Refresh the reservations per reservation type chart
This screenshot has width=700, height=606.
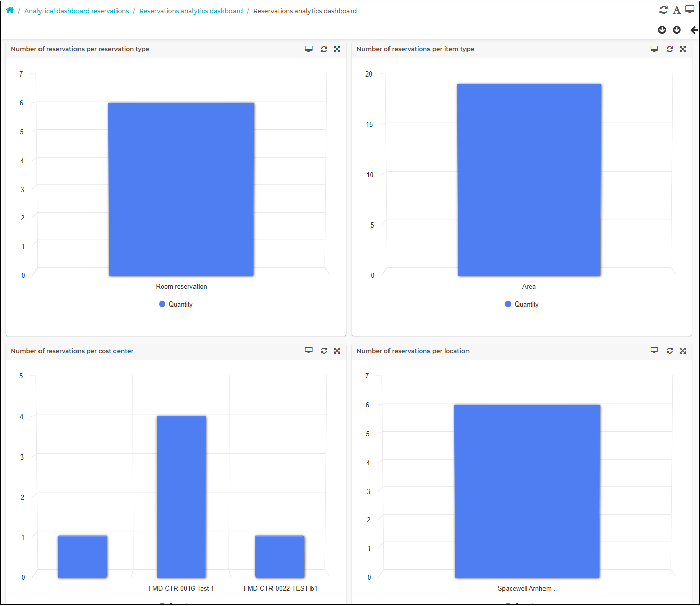click(x=324, y=49)
